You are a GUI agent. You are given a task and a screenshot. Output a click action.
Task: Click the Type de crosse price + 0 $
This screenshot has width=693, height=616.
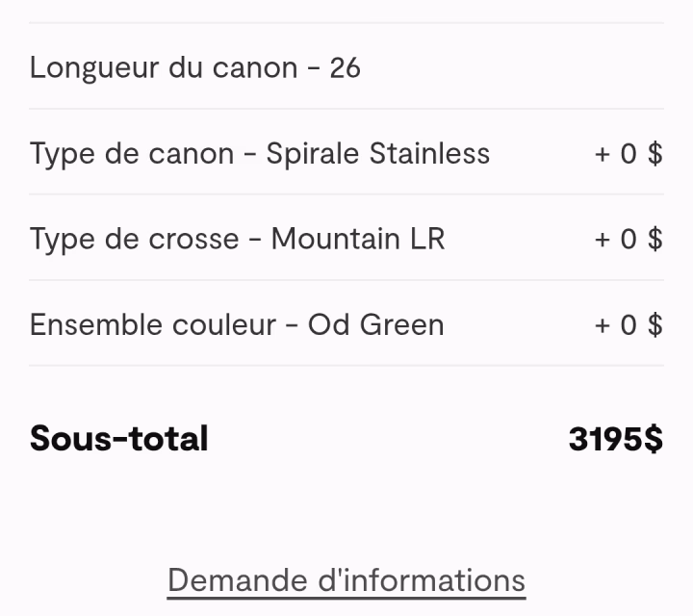(629, 239)
